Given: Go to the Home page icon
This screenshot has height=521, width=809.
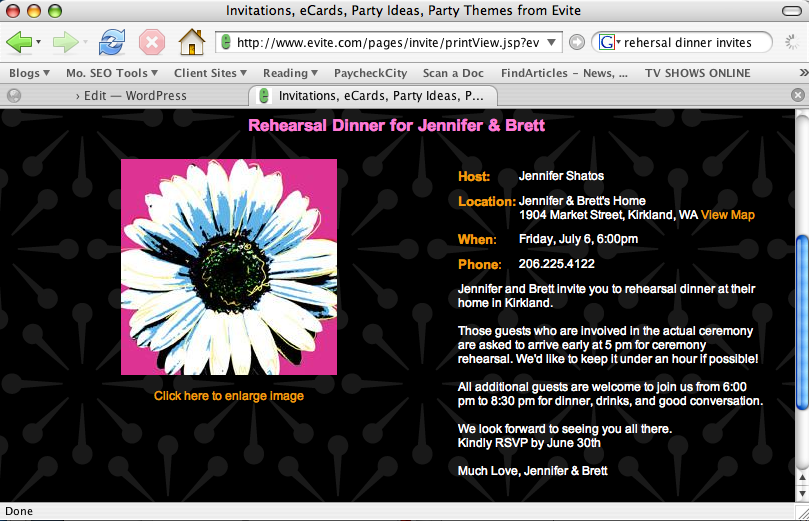Looking at the screenshot, I should [x=190, y=43].
